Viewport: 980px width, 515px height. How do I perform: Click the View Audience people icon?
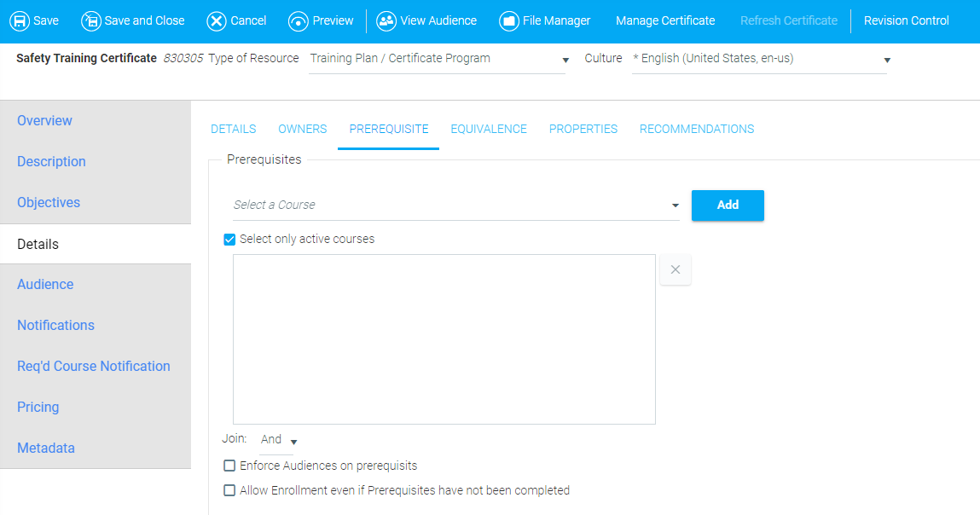click(386, 20)
